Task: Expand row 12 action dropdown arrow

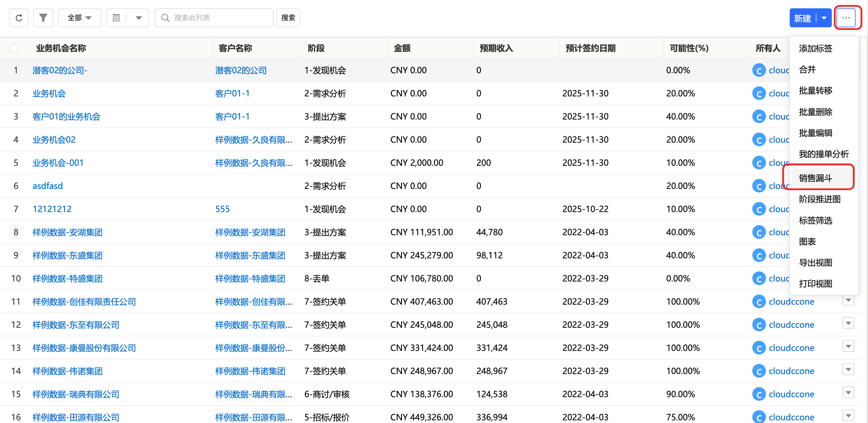Action: 848,323
